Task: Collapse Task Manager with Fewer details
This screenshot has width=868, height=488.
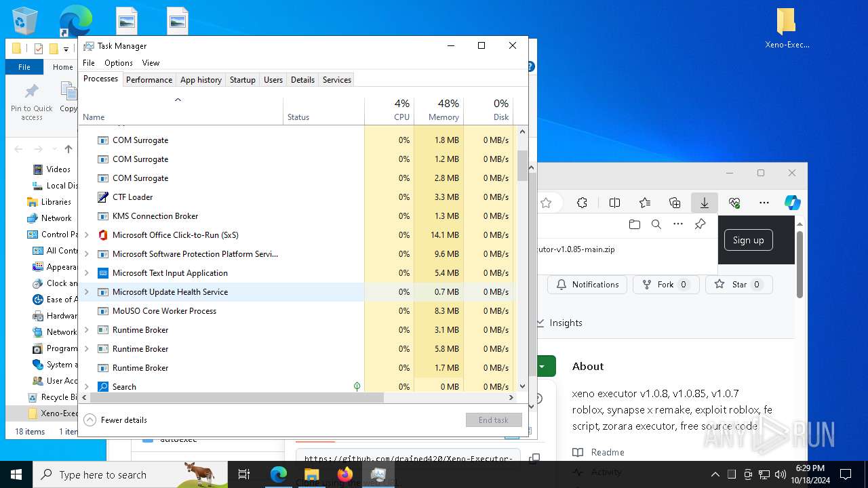Action: click(115, 420)
